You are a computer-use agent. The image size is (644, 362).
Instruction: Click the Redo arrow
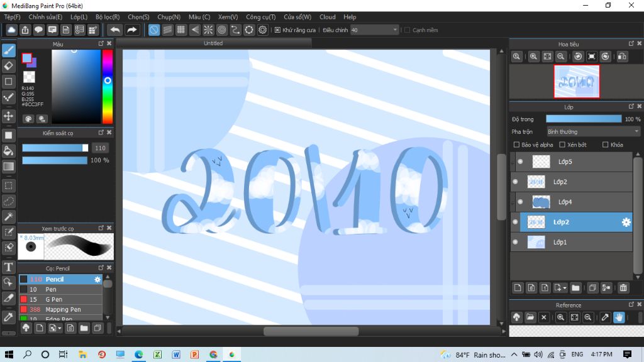[x=131, y=30]
